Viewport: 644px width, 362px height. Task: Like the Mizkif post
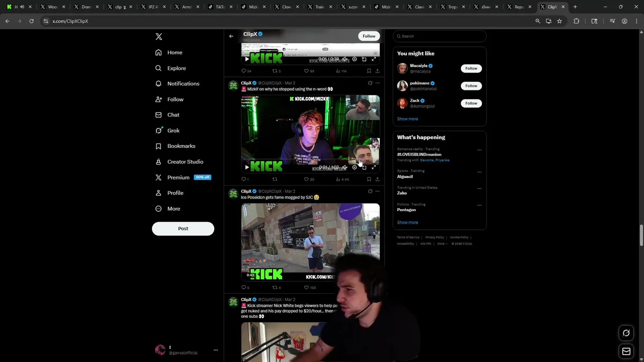[x=309, y=179]
